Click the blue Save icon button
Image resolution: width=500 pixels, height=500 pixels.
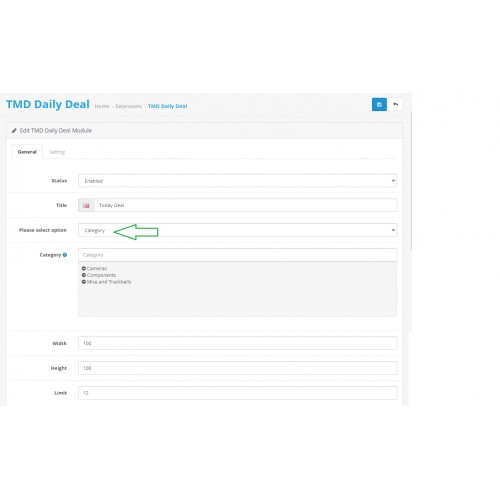coord(379,104)
